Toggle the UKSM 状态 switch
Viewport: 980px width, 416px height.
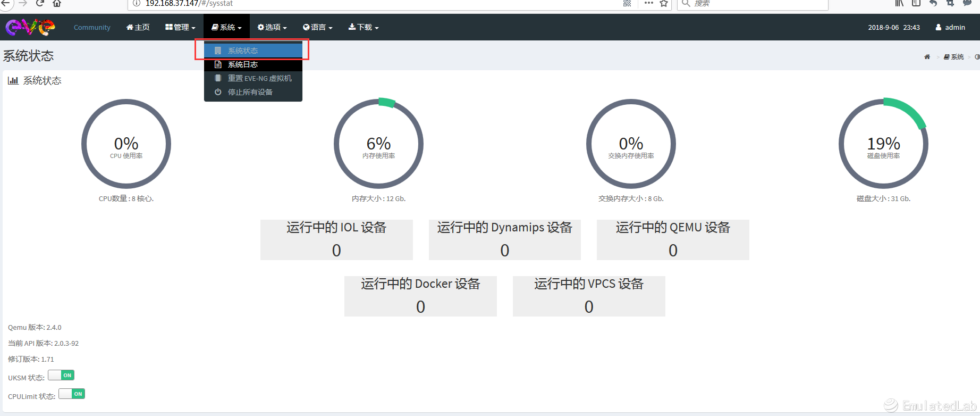point(61,375)
